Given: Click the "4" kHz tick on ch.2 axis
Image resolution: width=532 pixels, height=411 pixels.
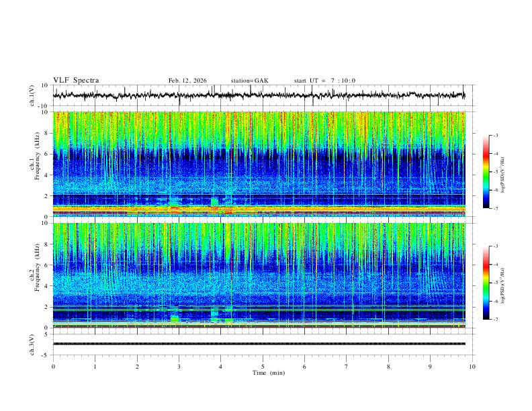Looking at the screenshot, I should coord(46,286).
